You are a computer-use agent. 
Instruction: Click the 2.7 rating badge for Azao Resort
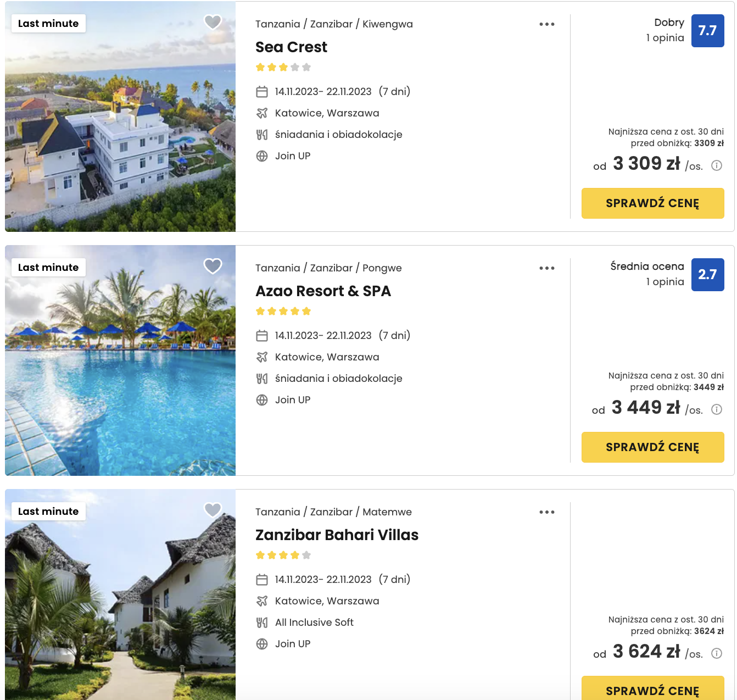(707, 275)
